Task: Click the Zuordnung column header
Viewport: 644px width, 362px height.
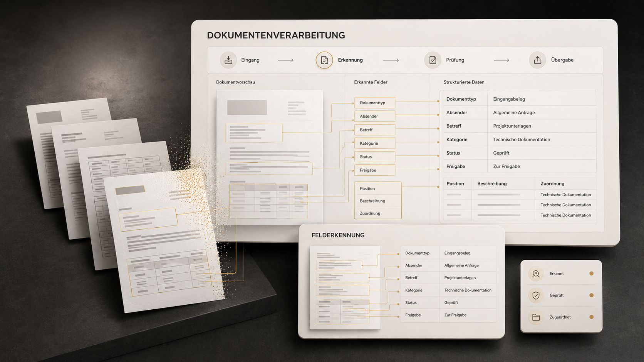Action: (552, 184)
